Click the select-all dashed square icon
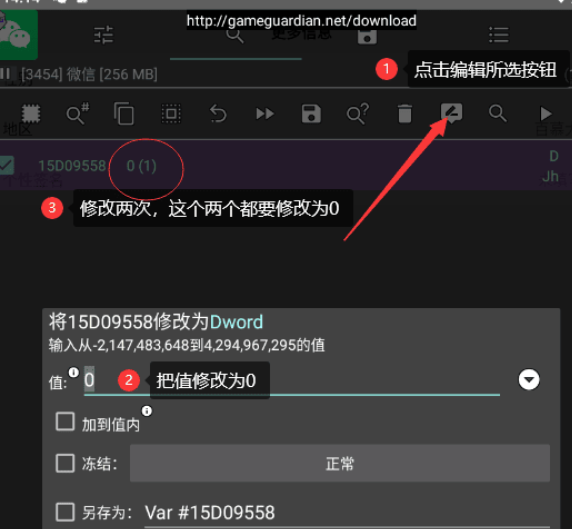Image resolution: width=572 pixels, height=529 pixels. pyautogui.click(x=171, y=114)
